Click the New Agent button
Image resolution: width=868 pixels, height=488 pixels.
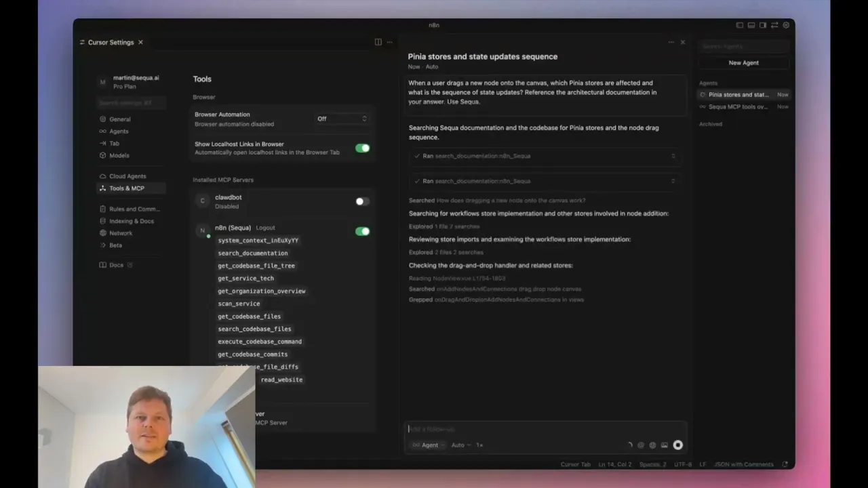point(744,63)
